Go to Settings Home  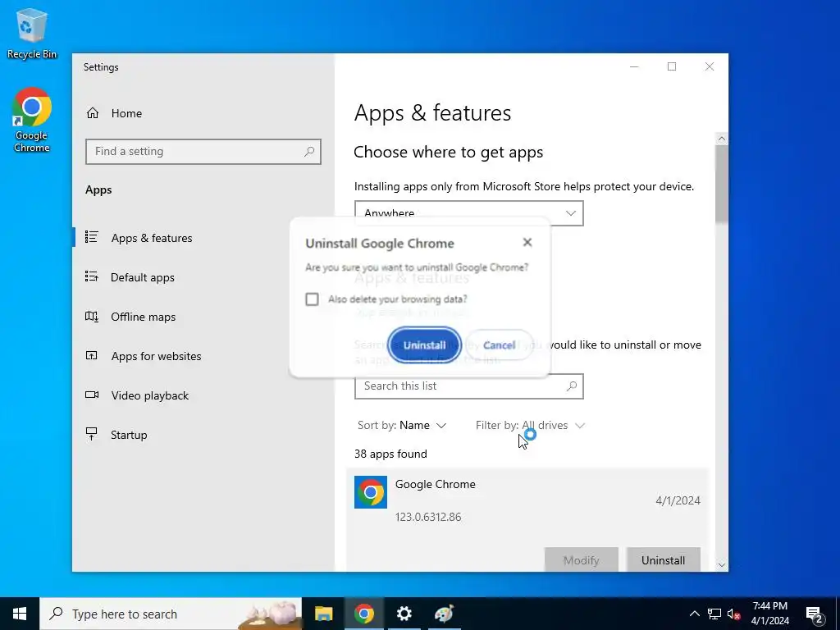(126, 113)
